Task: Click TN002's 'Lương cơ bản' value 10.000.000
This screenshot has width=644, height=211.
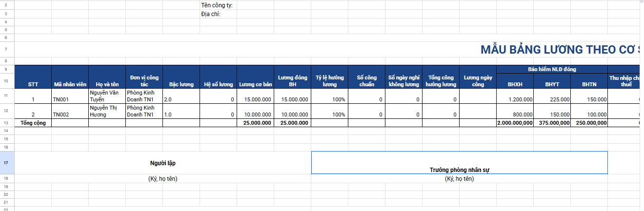Action: 256,111
